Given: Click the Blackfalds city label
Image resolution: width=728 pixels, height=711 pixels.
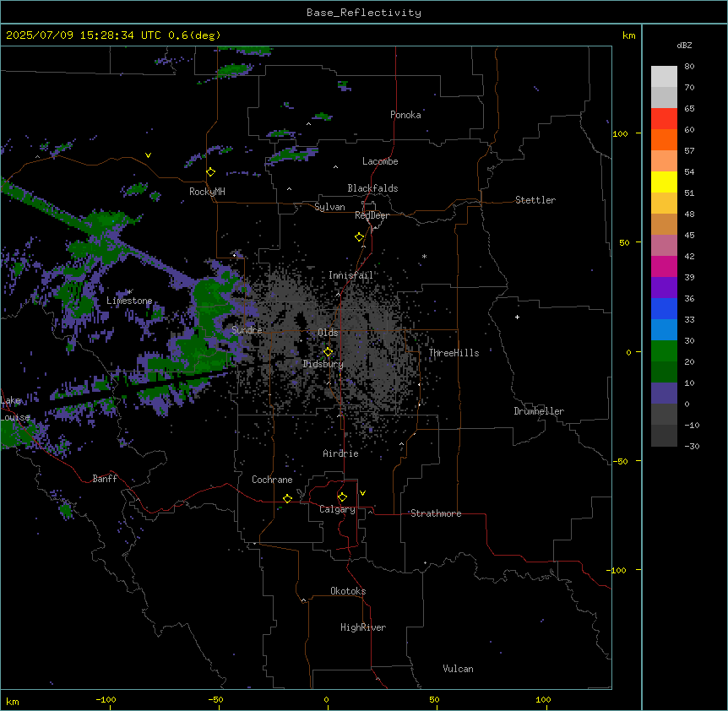Looking at the screenshot, I should (372, 188).
